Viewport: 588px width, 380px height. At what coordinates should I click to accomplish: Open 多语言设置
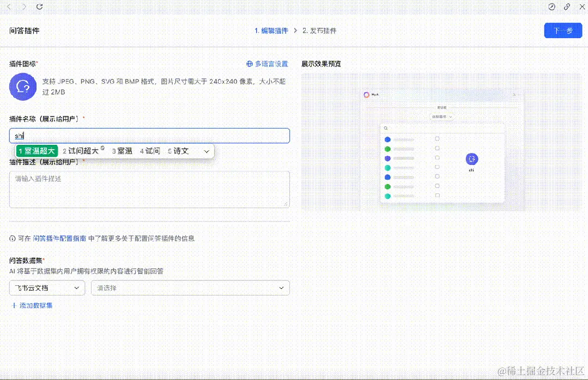click(267, 64)
